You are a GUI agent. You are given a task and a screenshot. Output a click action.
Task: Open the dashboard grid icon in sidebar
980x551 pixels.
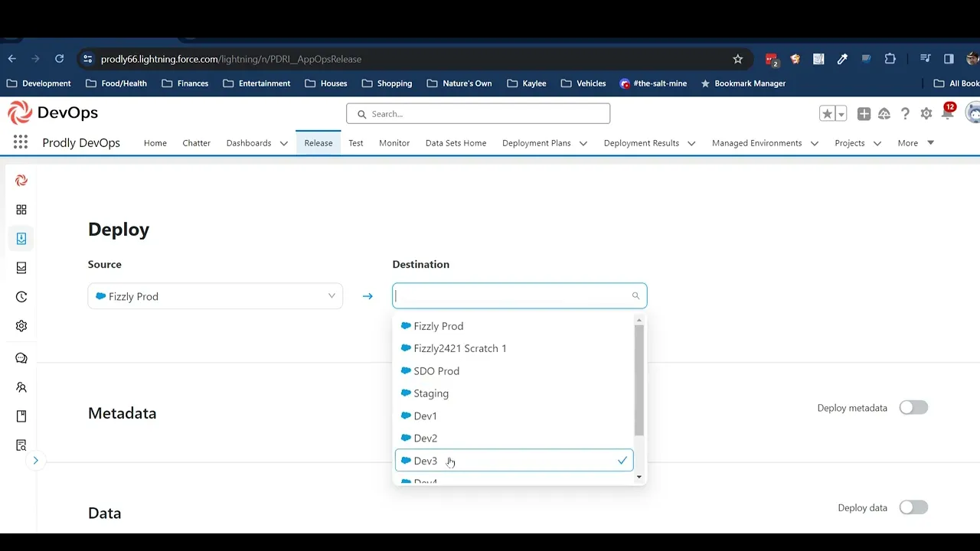(x=21, y=210)
